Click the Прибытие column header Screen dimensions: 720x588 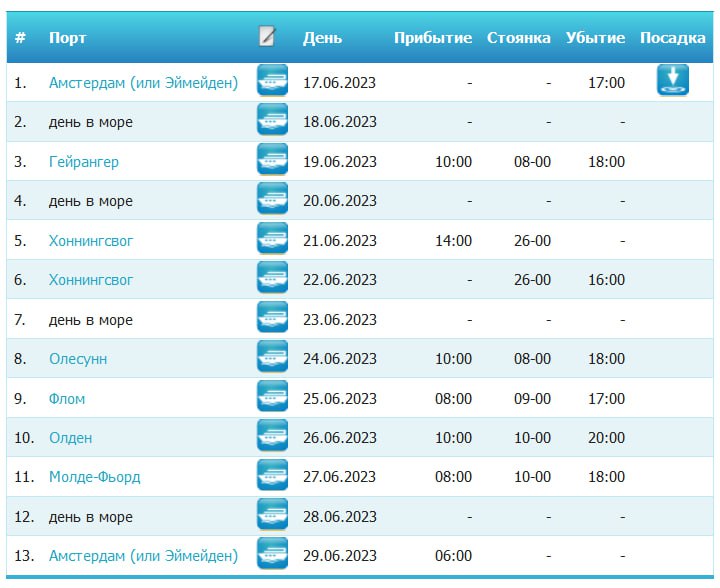tap(432, 38)
